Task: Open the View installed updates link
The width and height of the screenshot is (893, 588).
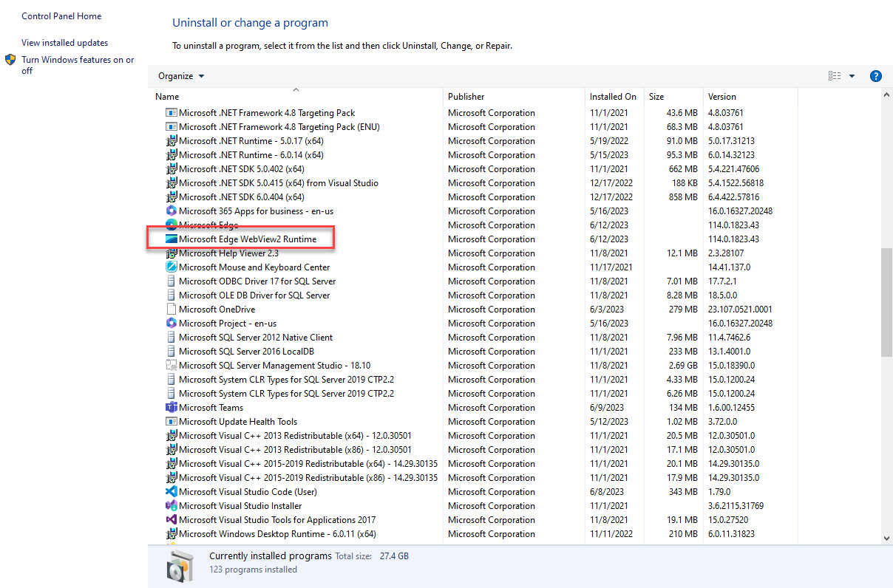Action: pyautogui.click(x=64, y=43)
